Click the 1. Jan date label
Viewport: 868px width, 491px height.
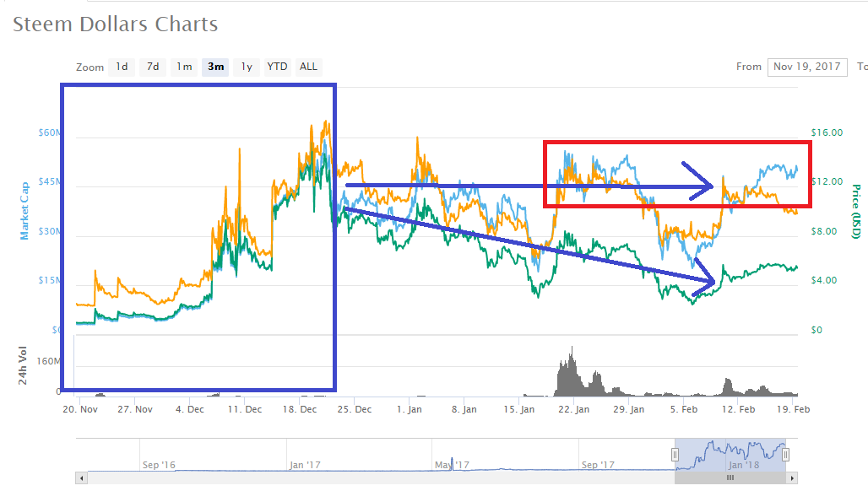(x=409, y=409)
